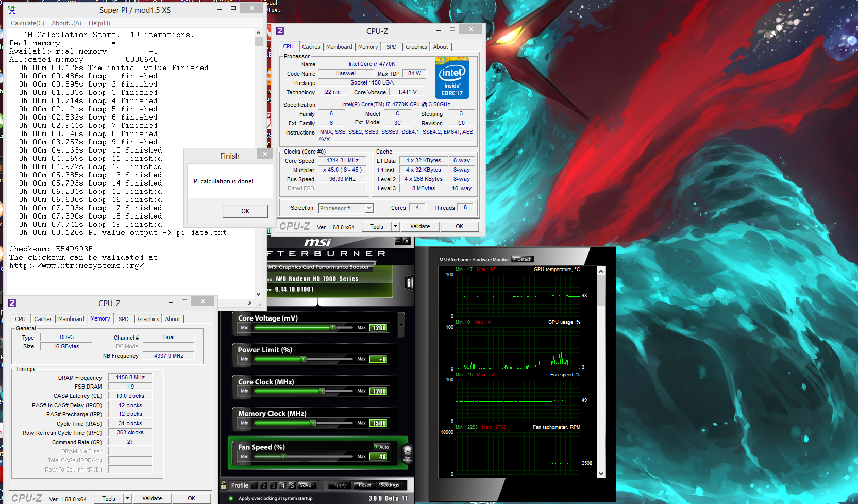858x504 pixels.
Task: Switch to SPD tab in upper CPU-Z
Action: point(392,47)
